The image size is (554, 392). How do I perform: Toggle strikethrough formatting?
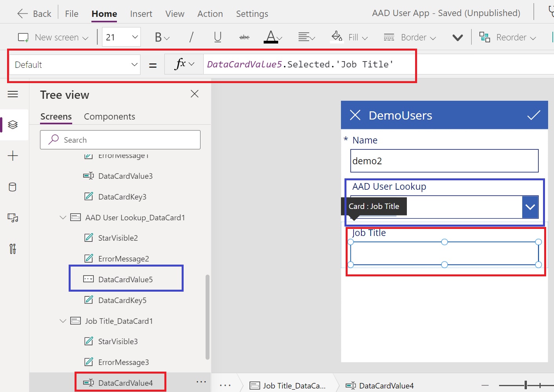pyautogui.click(x=244, y=37)
